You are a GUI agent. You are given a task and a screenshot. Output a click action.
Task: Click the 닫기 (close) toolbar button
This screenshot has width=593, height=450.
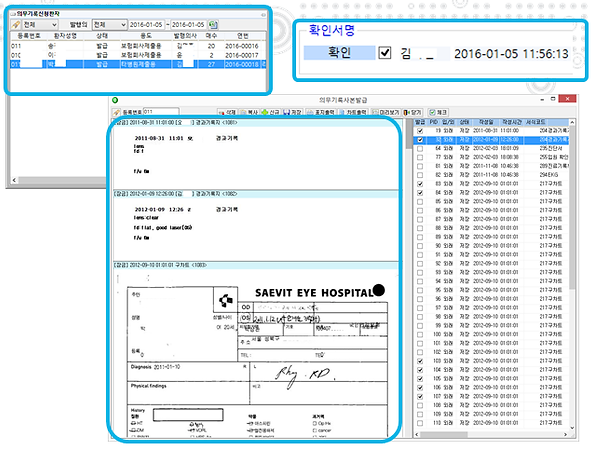[x=413, y=112]
